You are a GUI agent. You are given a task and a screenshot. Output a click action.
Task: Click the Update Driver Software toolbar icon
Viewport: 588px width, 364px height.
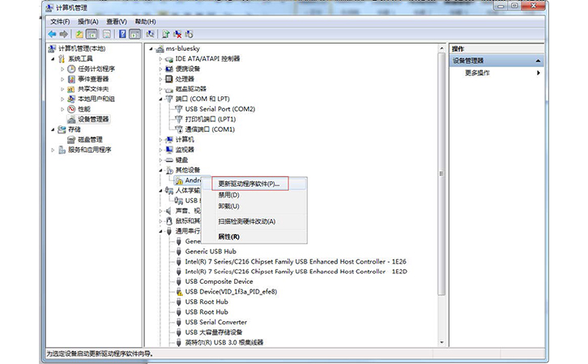tap(166, 35)
